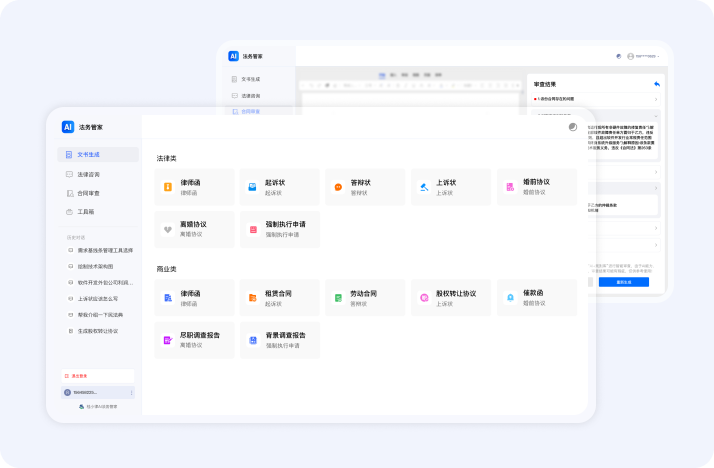Open history chat 绘制技术架构图

point(91,266)
